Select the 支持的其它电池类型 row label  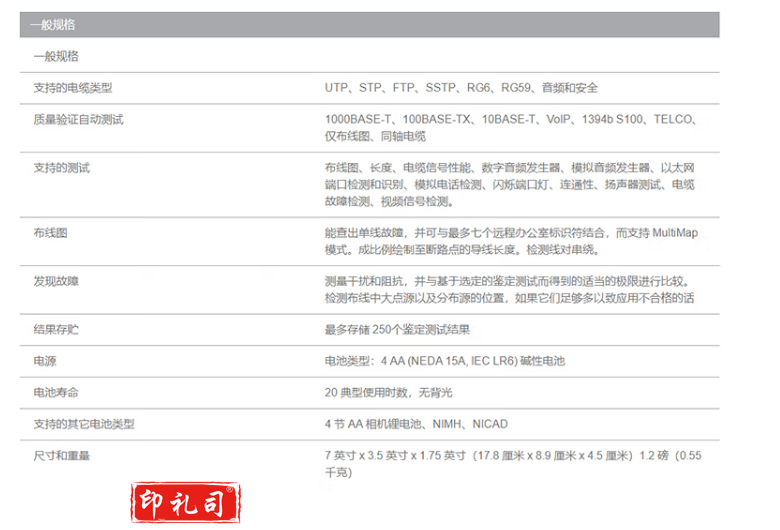(x=84, y=424)
